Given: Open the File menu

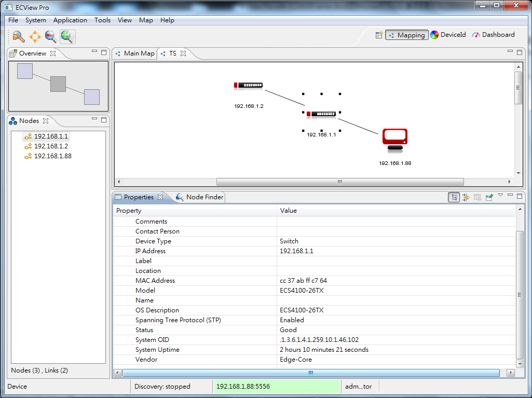Looking at the screenshot, I should pos(13,20).
